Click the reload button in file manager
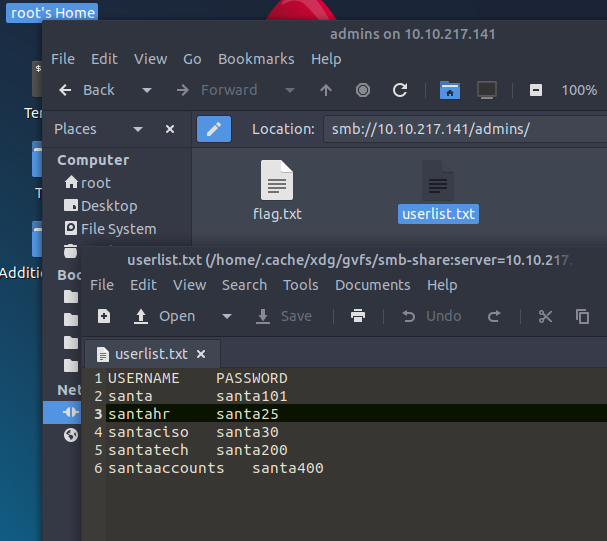607x541 pixels. [400, 90]
